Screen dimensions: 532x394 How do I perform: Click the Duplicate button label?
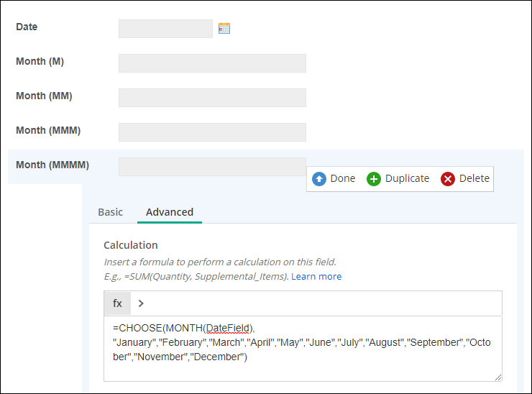click(407, 178)
